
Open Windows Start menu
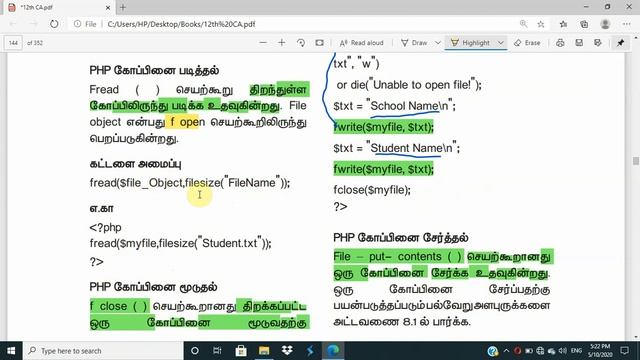tap(11, 351)
